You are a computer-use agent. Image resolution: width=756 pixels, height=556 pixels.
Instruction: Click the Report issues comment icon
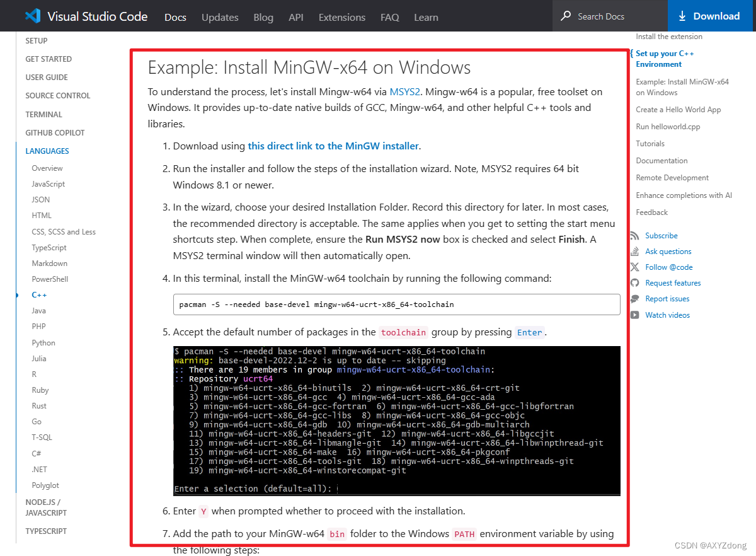click(634, 299)
